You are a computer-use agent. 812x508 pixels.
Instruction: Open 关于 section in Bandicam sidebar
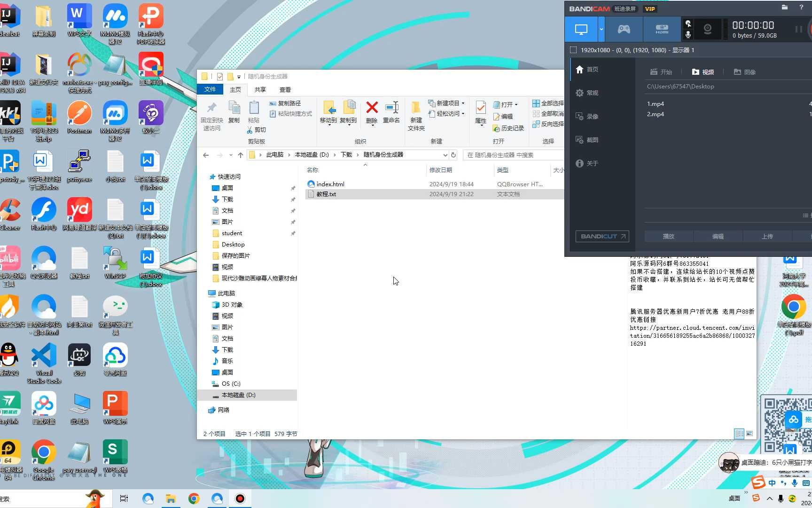pos(587,163)
